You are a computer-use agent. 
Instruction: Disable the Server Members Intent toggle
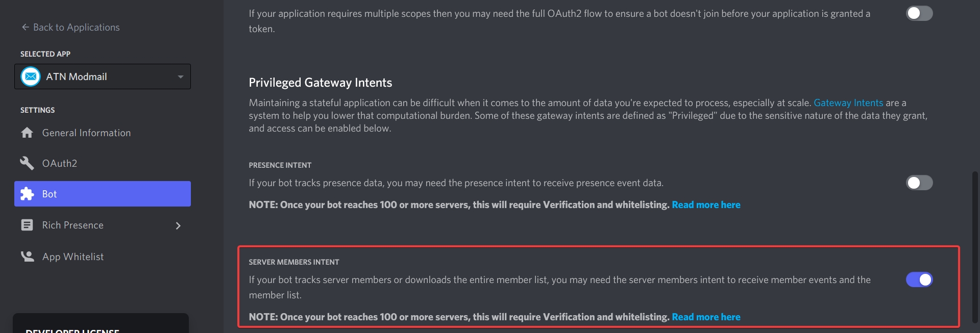click(919, 279)
